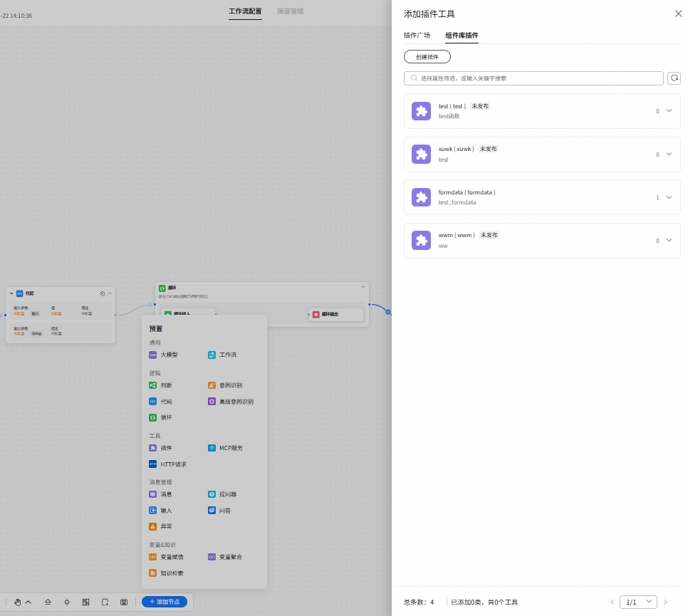Focus the plugin keyword search field
The height and width of the screenshot is (616, 688).
pyautogui.click(x=533, y=78)
